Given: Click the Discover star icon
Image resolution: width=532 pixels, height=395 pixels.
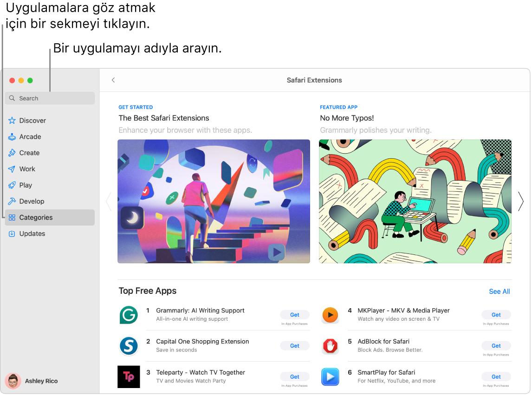Looking at the screenshot, I should [12, 121].
